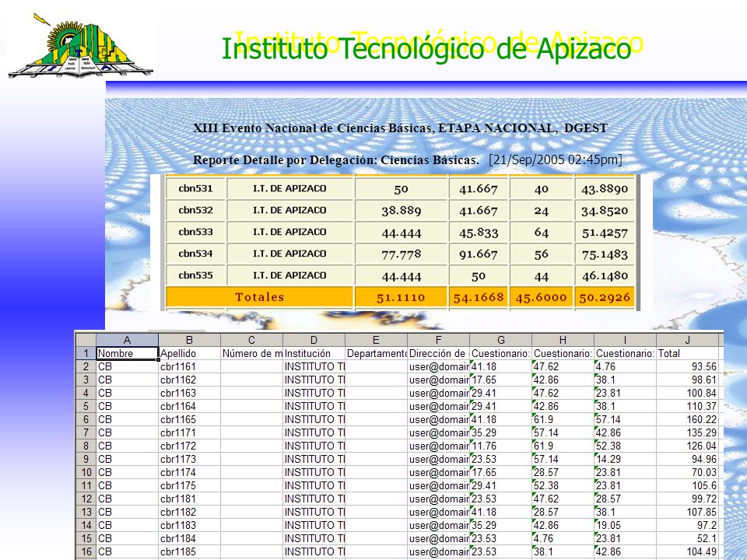The height and width of the screenshot is (560, 747).
Task: Click the totals value '51.1110'
Action: [x=401, y=298]
